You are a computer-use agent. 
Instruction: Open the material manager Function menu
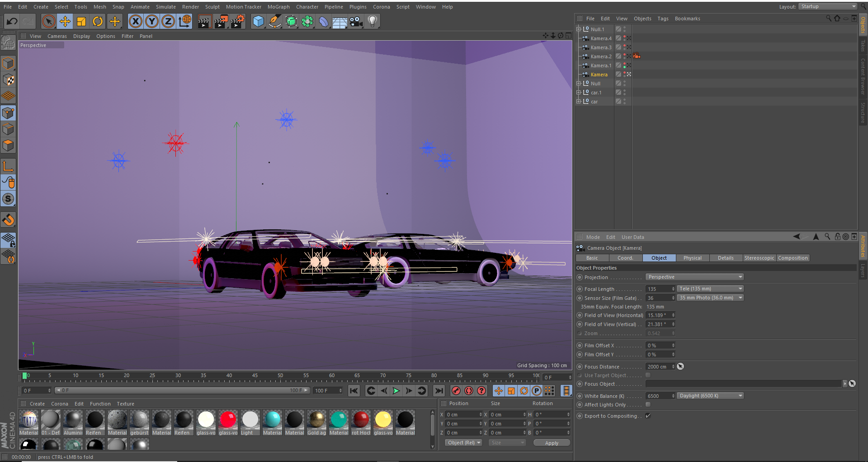(100, 404)
